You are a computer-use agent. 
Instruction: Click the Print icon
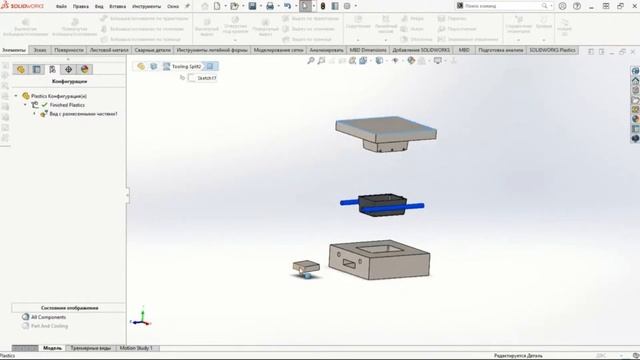[270, 6]
